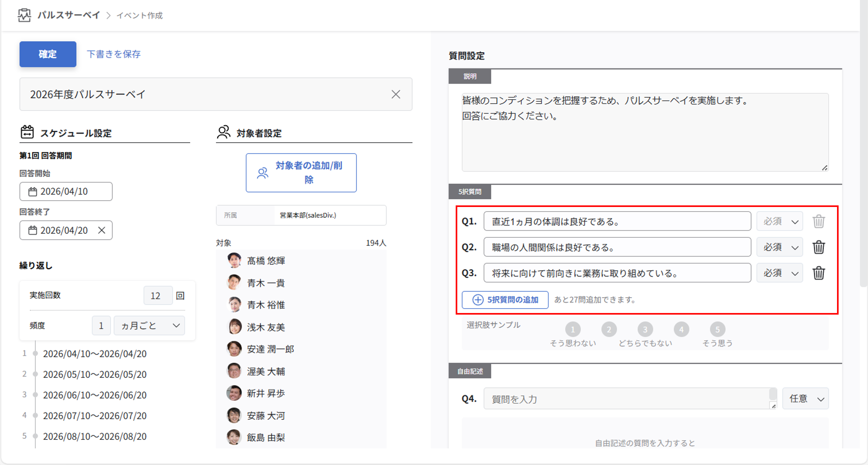Delete question Q3 with its trash icon

(x=819, y=273)
